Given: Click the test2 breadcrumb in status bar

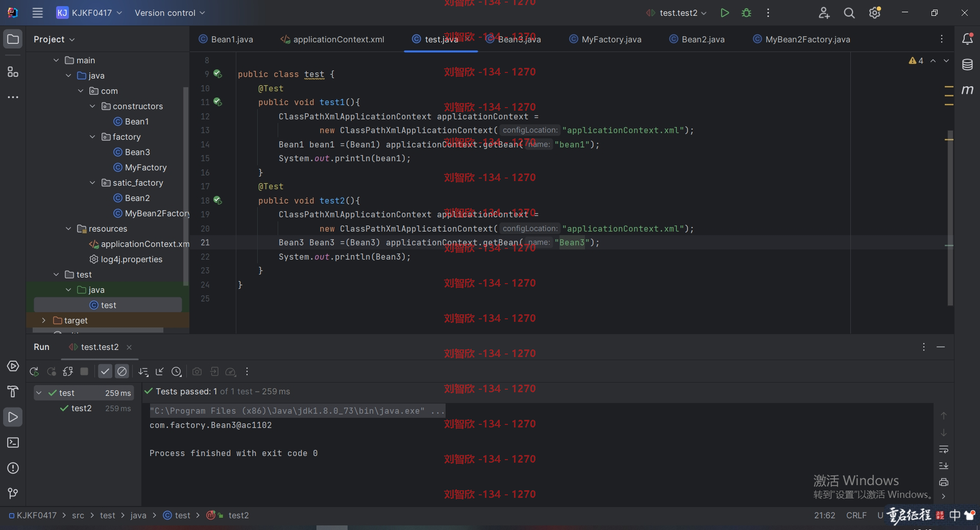Looking at the screenshot, I should click(x=238, y=515).
